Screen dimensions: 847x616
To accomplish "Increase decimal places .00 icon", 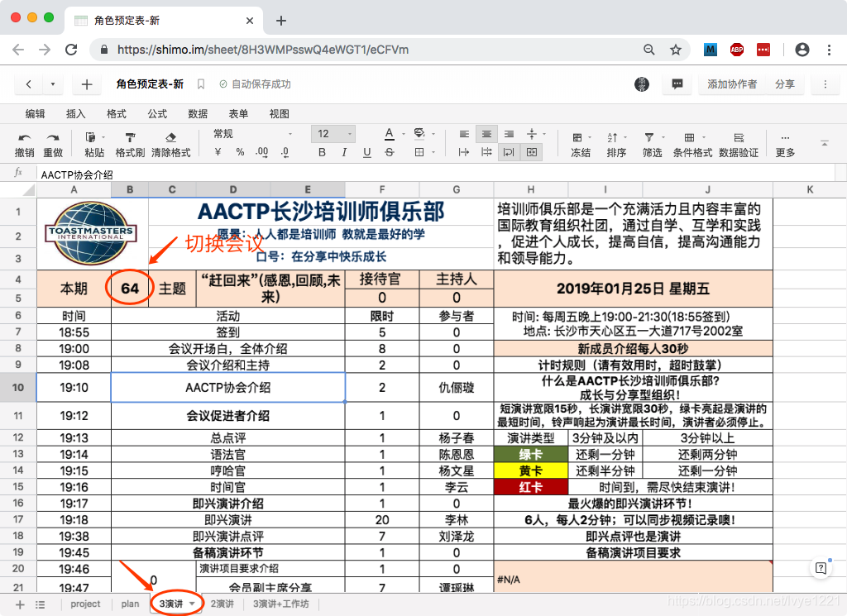I will [262, 152].
